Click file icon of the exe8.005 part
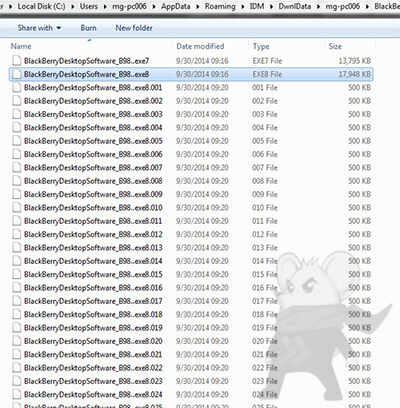The height and width of the screenshot is (408, 400). point(16,141)
